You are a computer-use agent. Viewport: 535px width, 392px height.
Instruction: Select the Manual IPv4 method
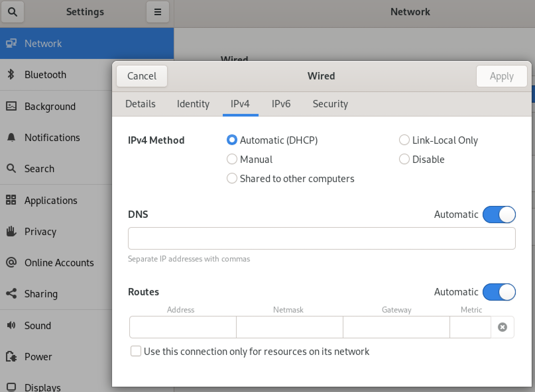pyautogui.click(x=232, y=159)
